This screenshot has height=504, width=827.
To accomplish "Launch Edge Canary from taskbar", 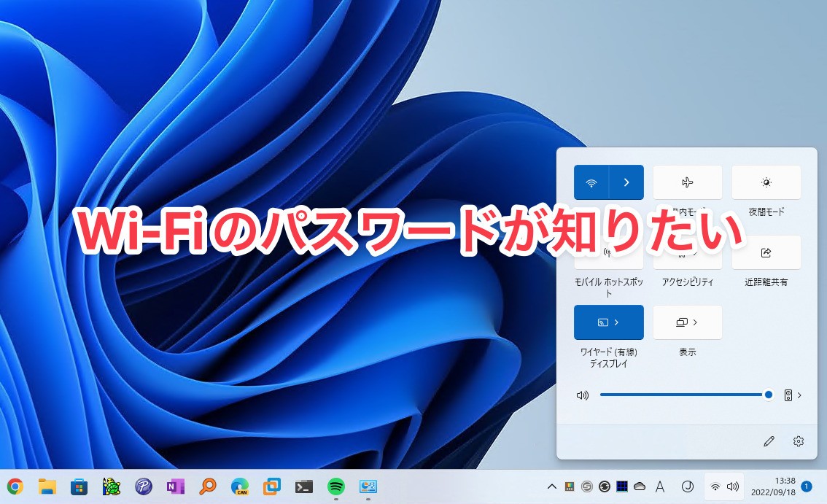I will click(x=240, y=486).
